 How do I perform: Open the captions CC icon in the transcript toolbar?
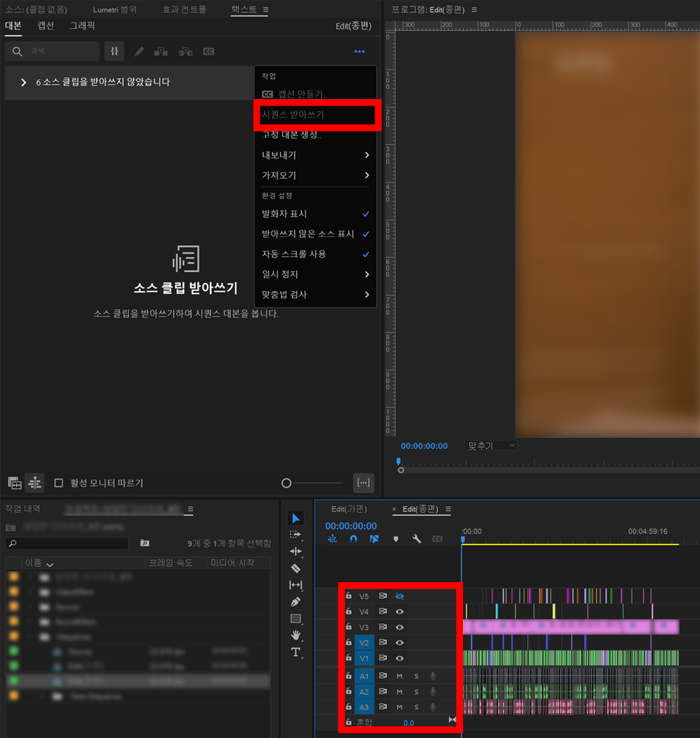(x=208, y=51)
